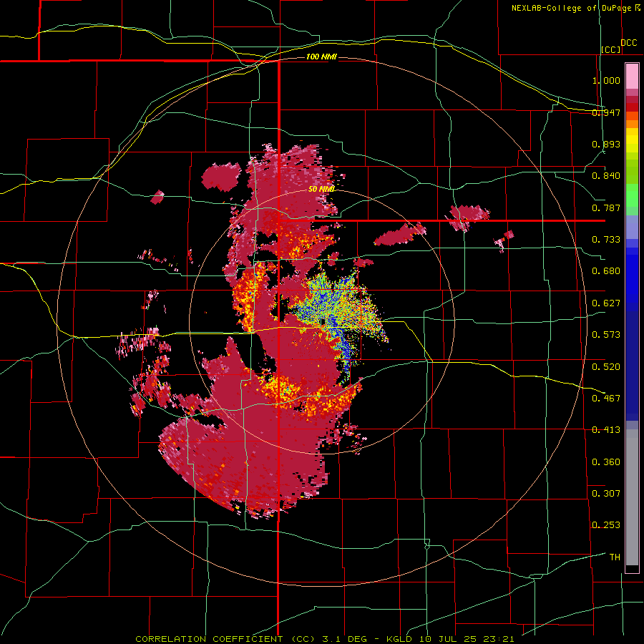Viewport: 644px width, 644px height.
Task: Click the 0.787 legend value
Action: pos(606,208)
